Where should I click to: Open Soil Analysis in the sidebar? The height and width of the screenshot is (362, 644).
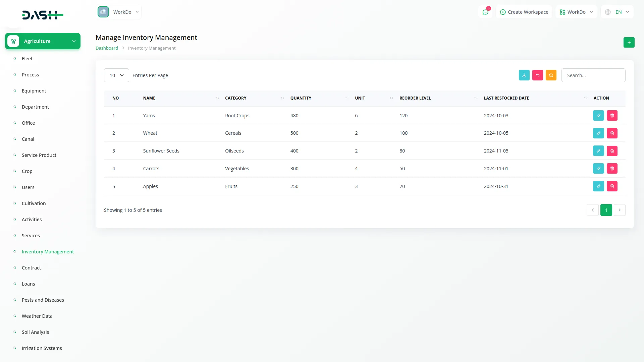tap(35, 332)
